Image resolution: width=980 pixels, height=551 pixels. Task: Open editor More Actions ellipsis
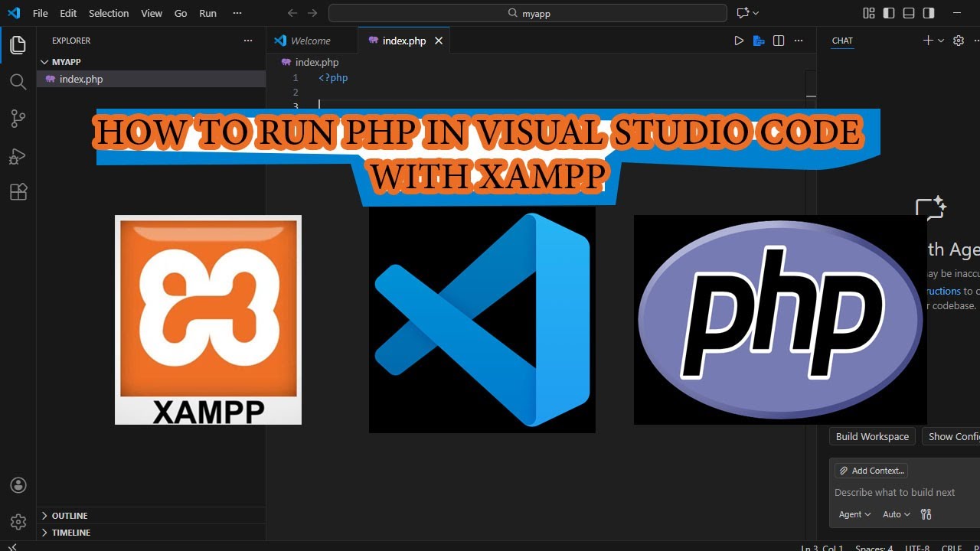pos(799,41)
